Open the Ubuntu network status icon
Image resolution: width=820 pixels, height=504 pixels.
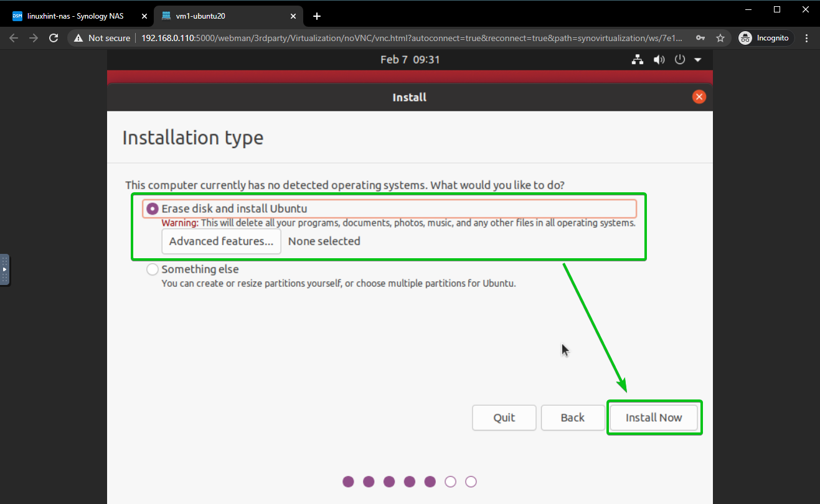click(x=637, y=60)
